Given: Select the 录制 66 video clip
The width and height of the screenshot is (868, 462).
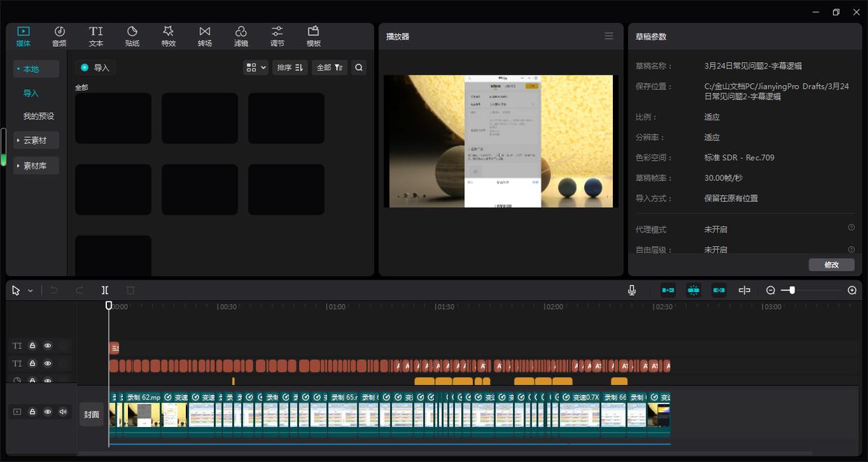Looking at the screenshot, I should tap(614, 414).
